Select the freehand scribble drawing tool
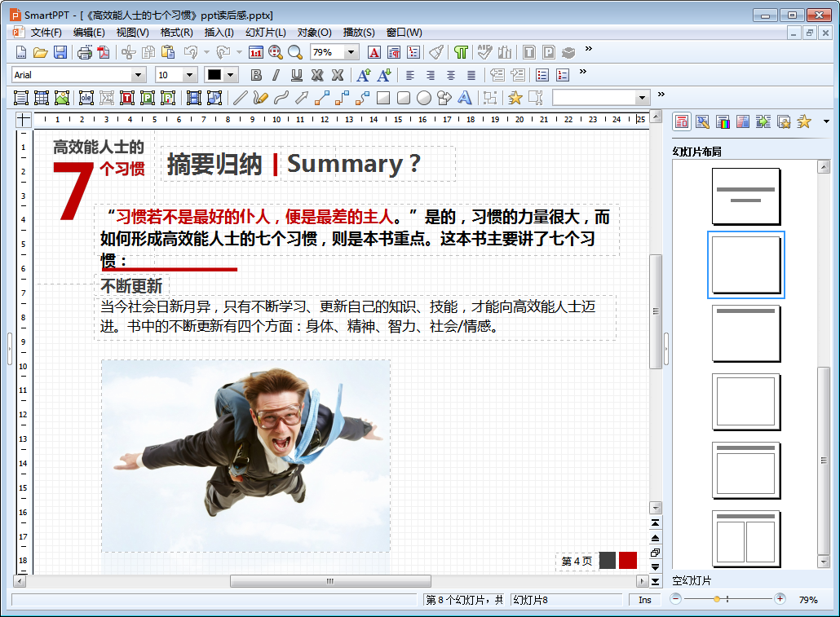This screenshot has height=617, width=840. [260, 98]
